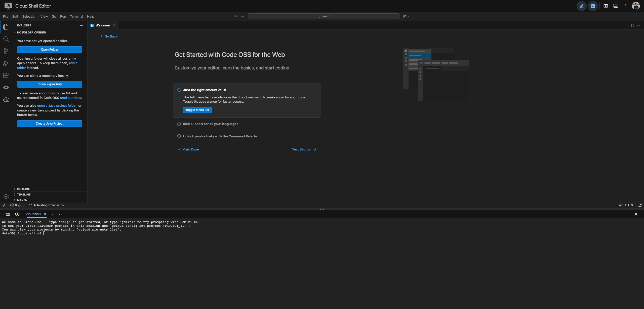Expand the Timeline section

tap(50, 195)
